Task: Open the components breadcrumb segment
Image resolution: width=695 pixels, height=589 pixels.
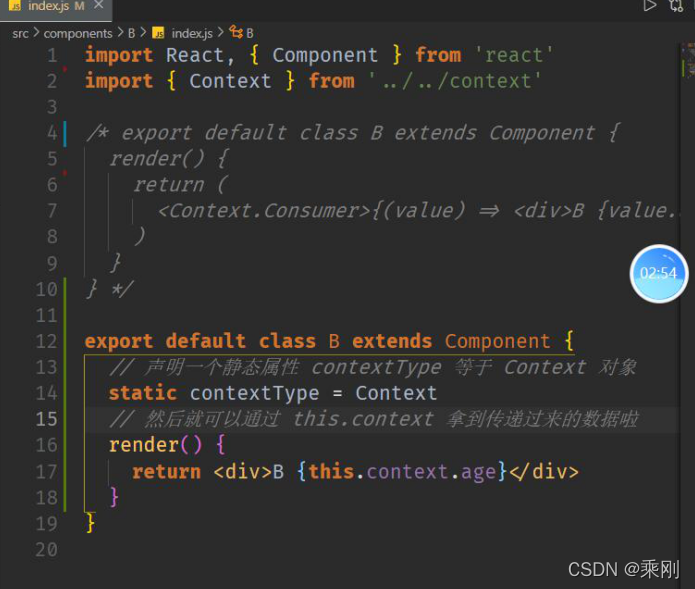Action: point(78,34)
